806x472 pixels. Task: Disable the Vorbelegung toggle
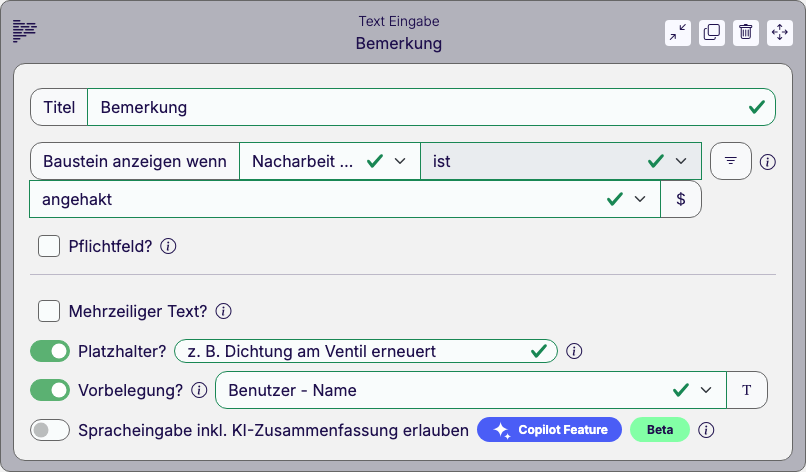[x=50, y=390]
